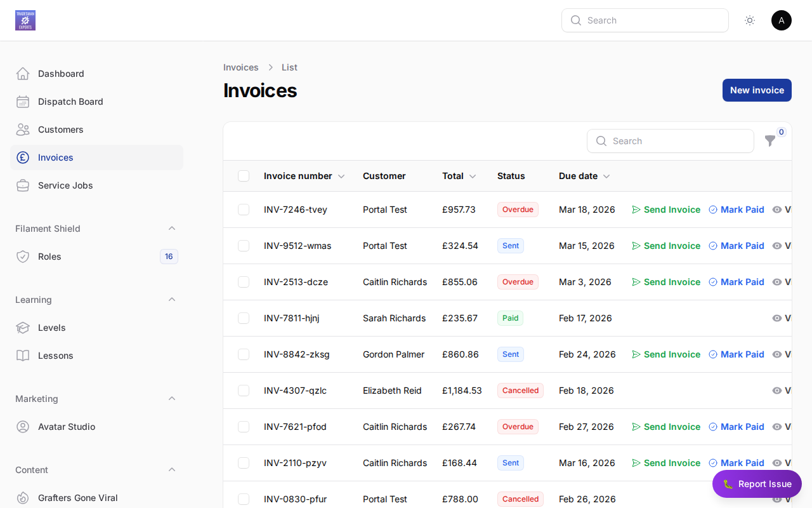Screen dimensions: 812x508
Task: Select the checkbox beside INV-2513-dcze
Action: 244,282
